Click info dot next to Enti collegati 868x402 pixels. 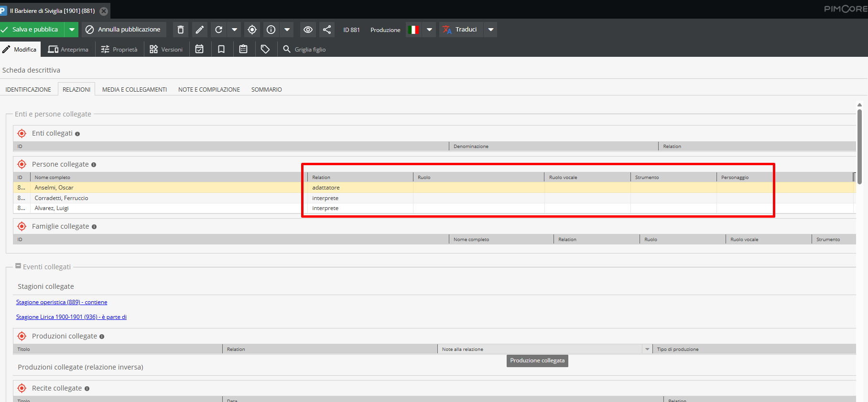pyautogui.click(x=77, y=134)
